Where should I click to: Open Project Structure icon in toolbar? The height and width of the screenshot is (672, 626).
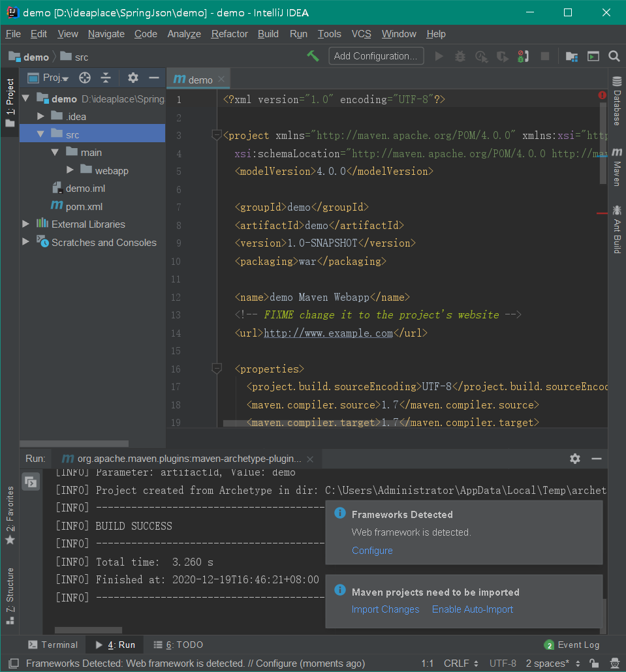pyautogui.click(x=572, y=57)
